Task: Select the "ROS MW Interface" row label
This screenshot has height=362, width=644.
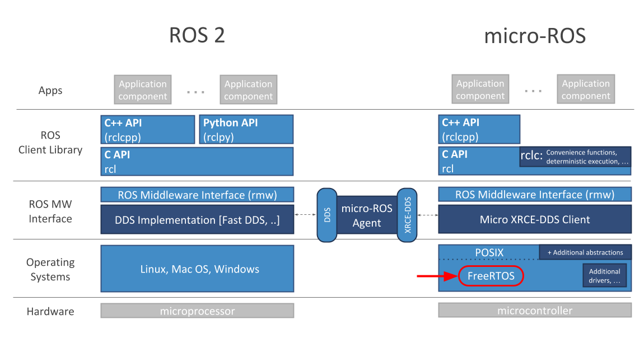Action: (50, 211)
